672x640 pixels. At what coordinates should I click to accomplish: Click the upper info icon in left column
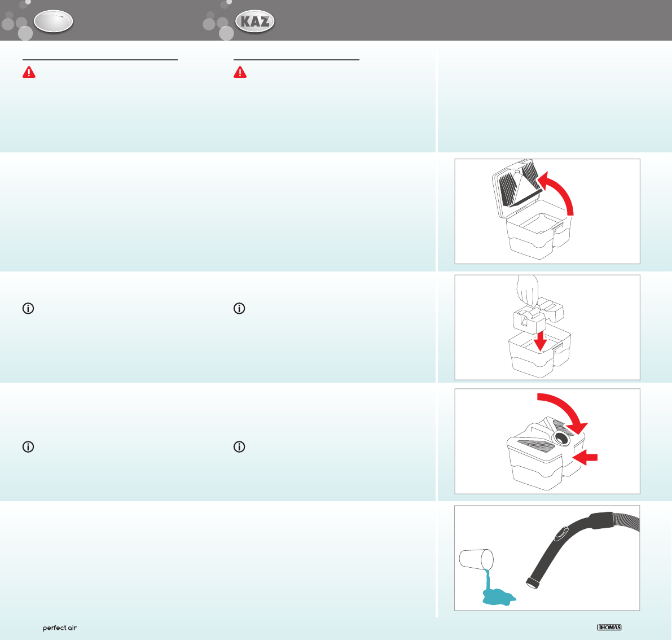[28, 309]
